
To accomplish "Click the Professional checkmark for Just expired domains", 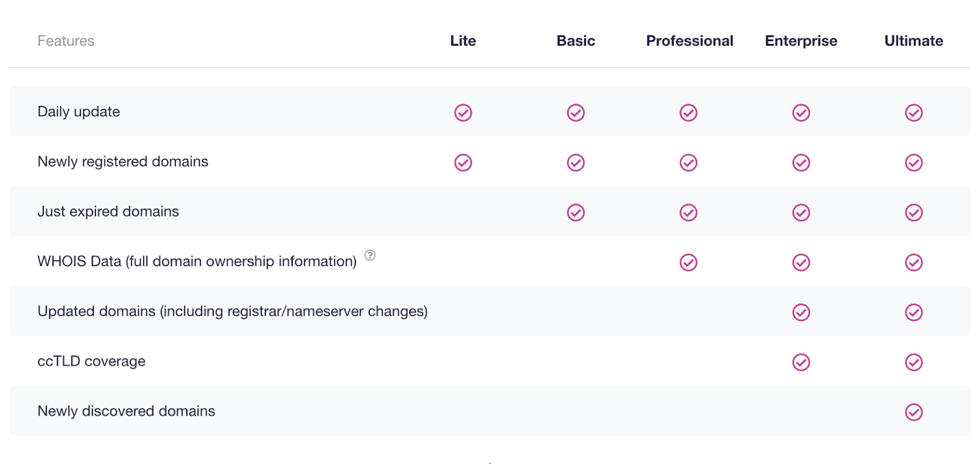I will (688, 213).
